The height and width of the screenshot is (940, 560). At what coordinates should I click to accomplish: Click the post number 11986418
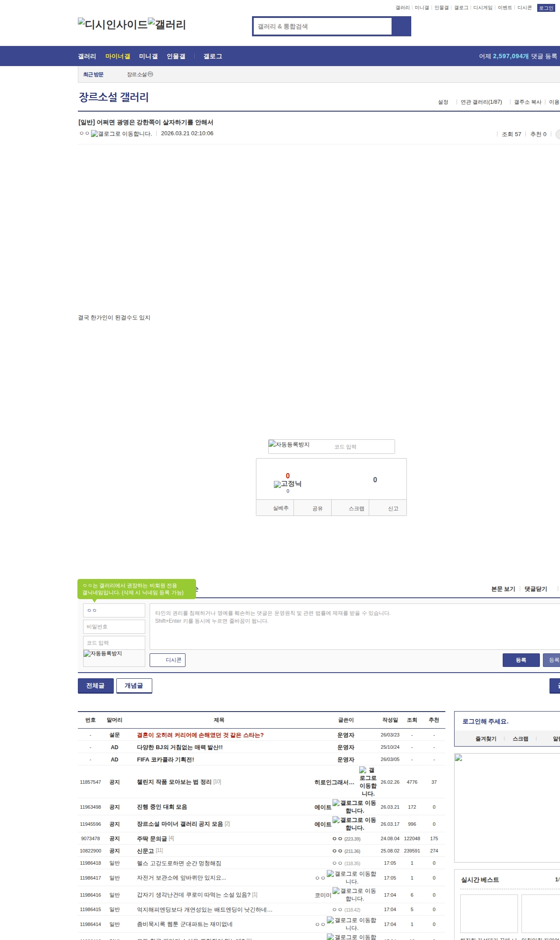91,863
